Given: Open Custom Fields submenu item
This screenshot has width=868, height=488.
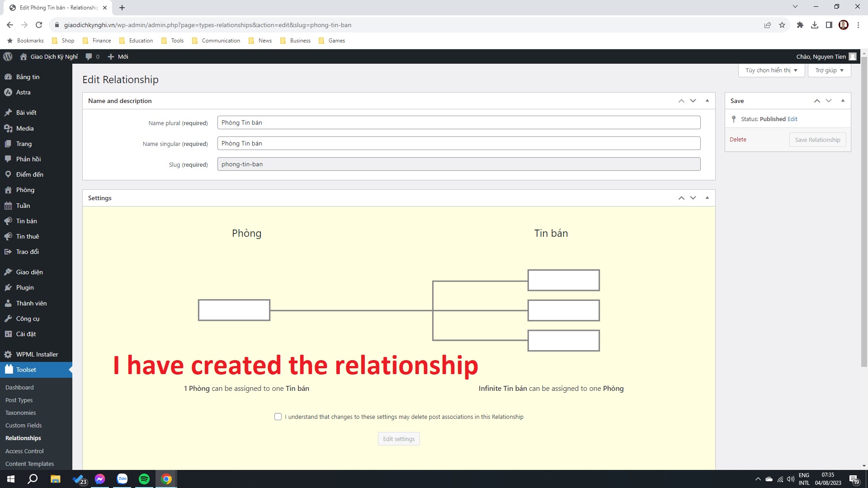Looking at the screenshot, I should pyautogui.click(x=24, y=425).
